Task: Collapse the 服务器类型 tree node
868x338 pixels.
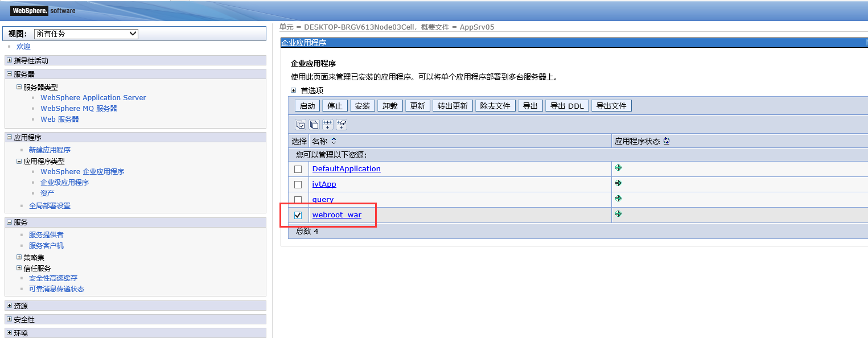Action: click(x=19, y=87)
